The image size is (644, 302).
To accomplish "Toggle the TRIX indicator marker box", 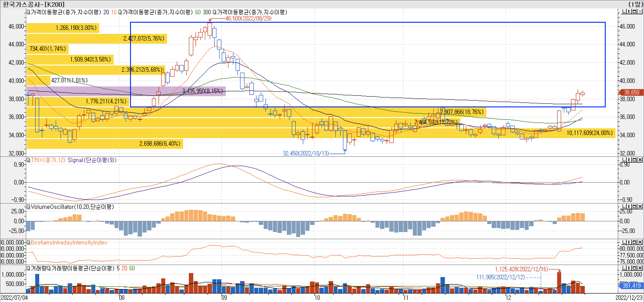I will tap(29, 160).
